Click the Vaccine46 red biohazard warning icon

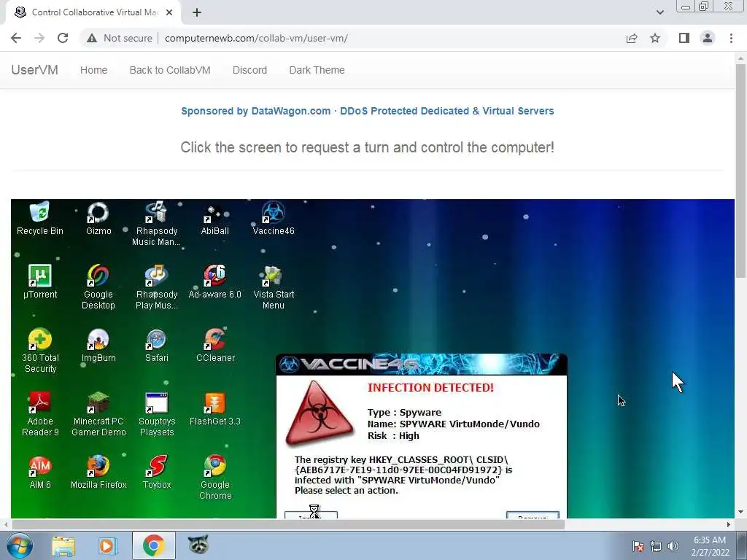click(x=320, y=413)
